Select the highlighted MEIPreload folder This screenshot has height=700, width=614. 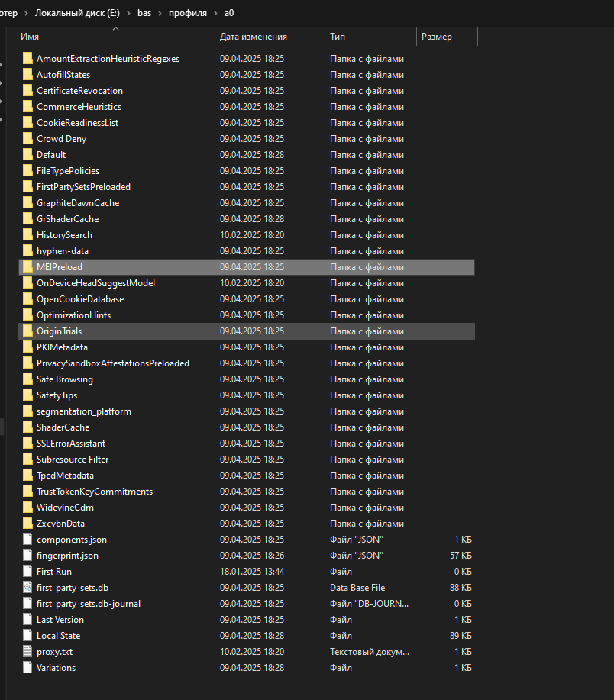(60, 266)
